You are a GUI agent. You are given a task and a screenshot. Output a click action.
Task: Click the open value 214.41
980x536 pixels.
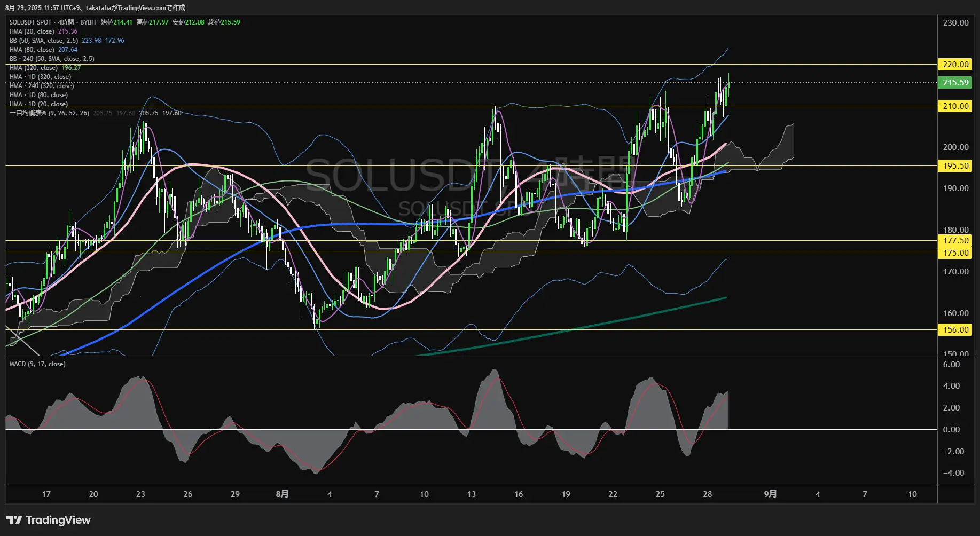point(123,22)
